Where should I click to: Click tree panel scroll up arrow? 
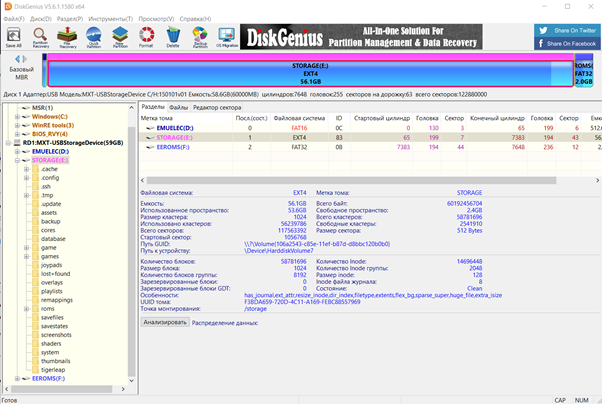[x=131, y=108]
